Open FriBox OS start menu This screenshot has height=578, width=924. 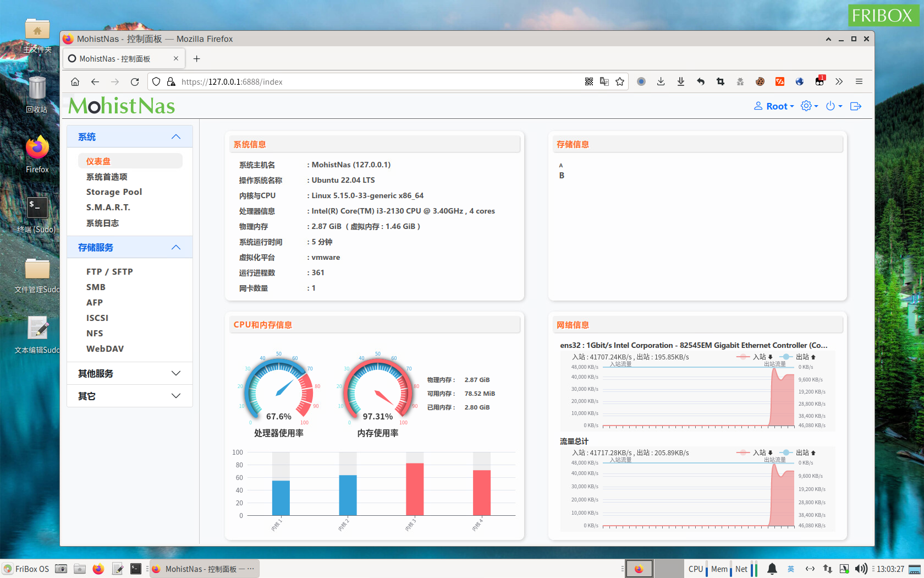pyautogui.click(x=26, y=569)
